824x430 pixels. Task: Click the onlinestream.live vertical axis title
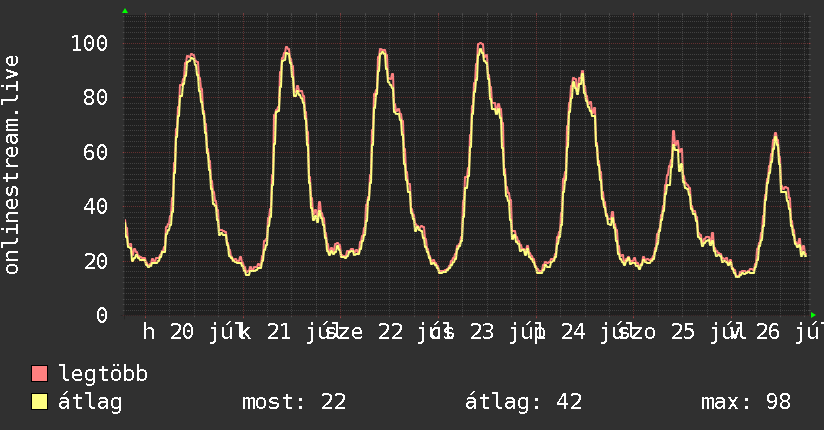11,165
